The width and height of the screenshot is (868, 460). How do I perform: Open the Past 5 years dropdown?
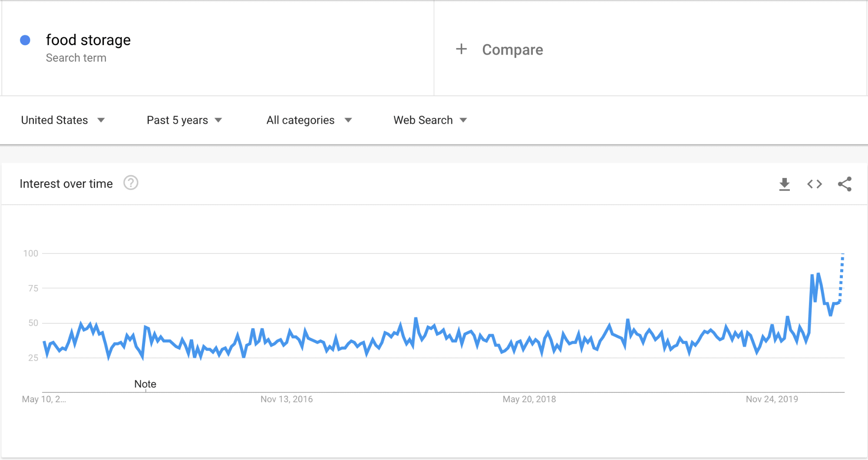(x=184, y=120)
